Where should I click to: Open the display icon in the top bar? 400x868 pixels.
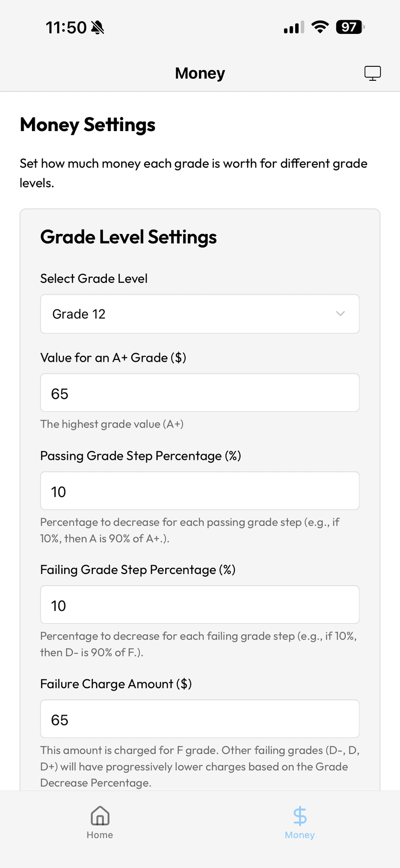pyautogui.click(x=372, y=73)
